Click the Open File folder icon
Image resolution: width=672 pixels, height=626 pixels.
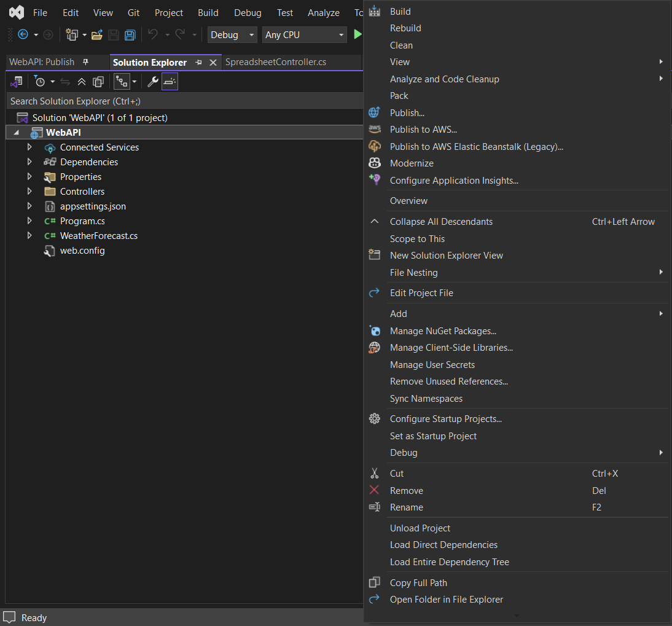tap(96, 35)
